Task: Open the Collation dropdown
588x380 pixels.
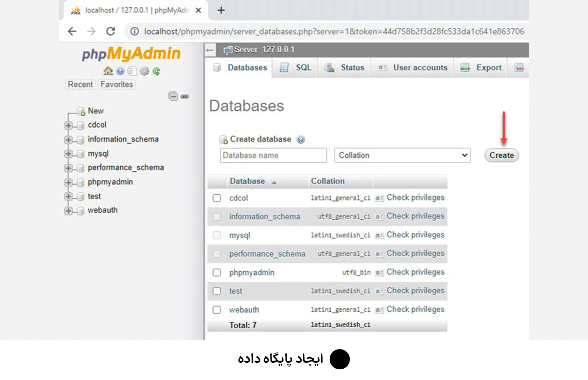Action: tap(402, 155)
